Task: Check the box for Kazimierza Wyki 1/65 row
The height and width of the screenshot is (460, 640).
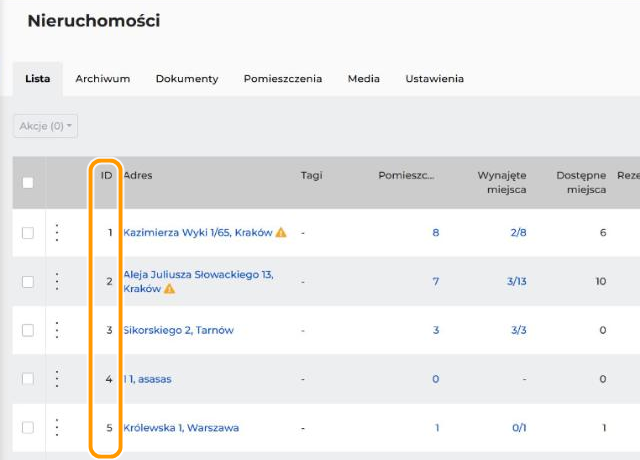Action: [x=28, y=233]
